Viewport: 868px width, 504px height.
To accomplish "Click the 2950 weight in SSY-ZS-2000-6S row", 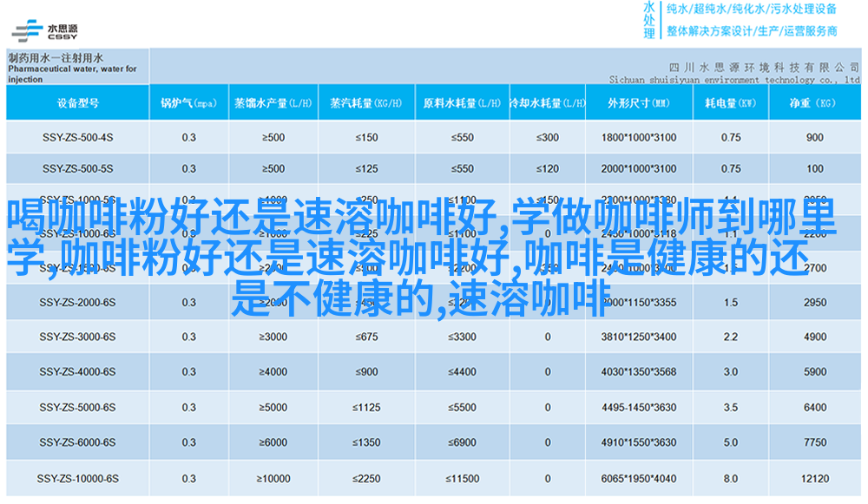I will (x=815, y=303).
